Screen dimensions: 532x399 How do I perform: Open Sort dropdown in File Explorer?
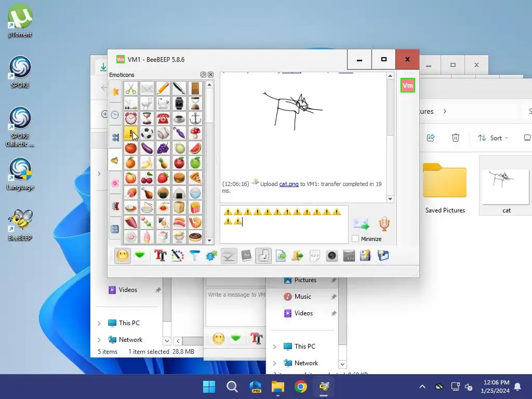(493, 138)
